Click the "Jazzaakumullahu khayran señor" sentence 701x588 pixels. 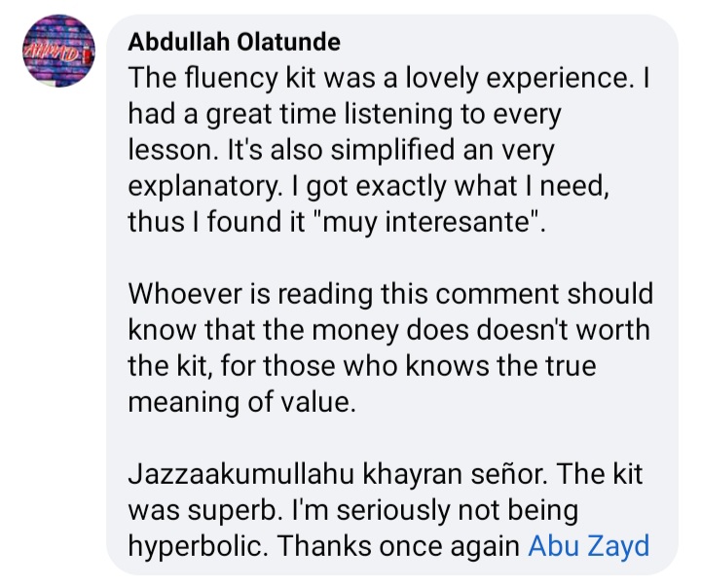point(337,473)
